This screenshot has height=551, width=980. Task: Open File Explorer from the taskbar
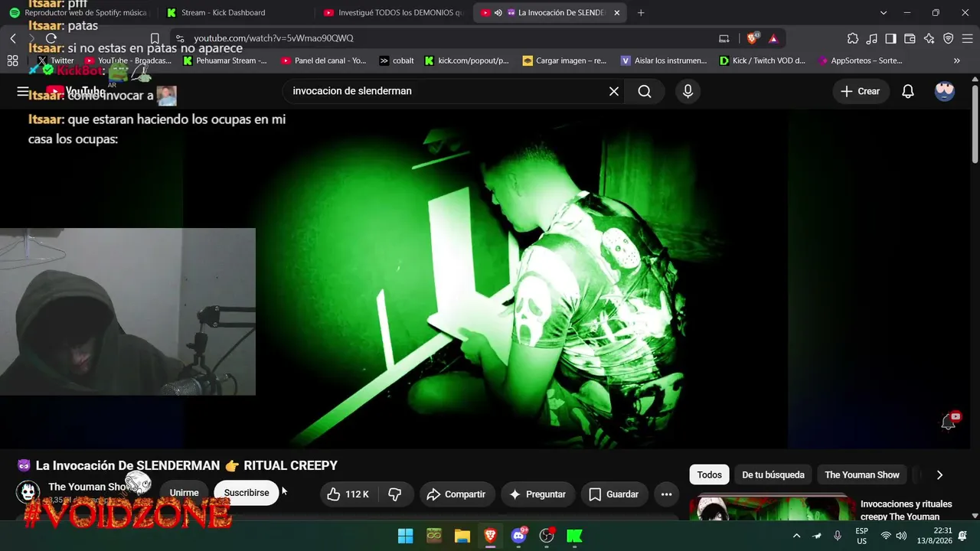pyautogui.click(x=462, y=536)
